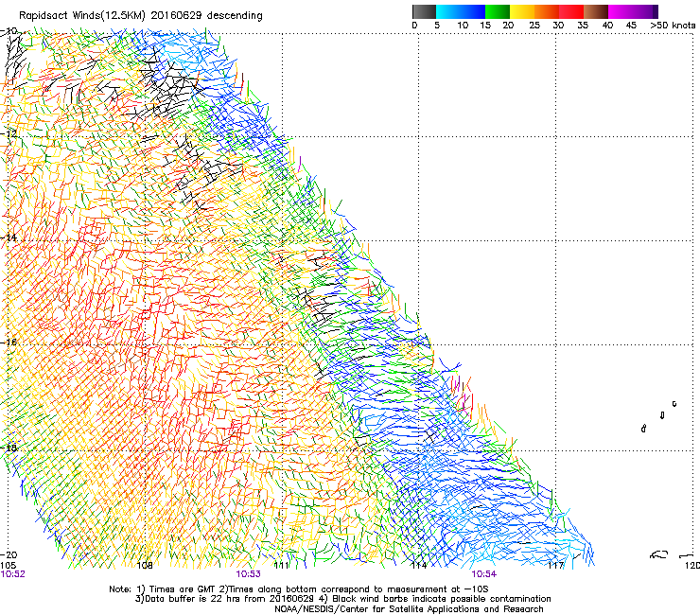This screenshot has width=700, height=615.
Task: Click the '>50 knots' legend label
Action: (x=673, y=26)
